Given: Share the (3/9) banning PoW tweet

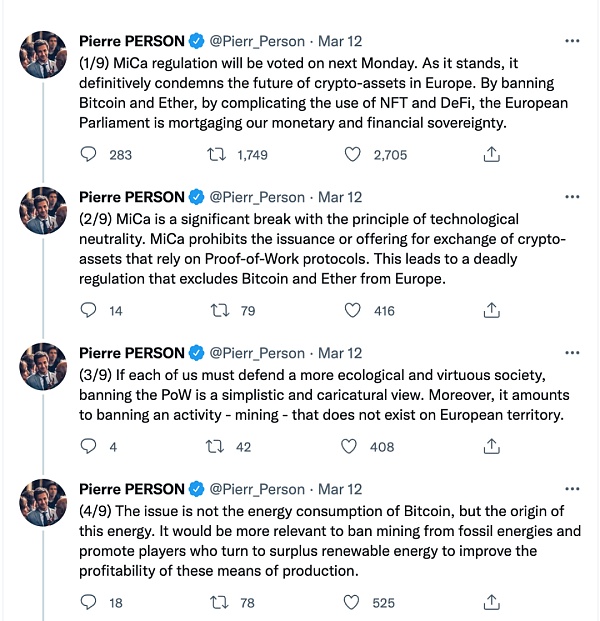Looking at the screenshot, I should coord(491,447).
